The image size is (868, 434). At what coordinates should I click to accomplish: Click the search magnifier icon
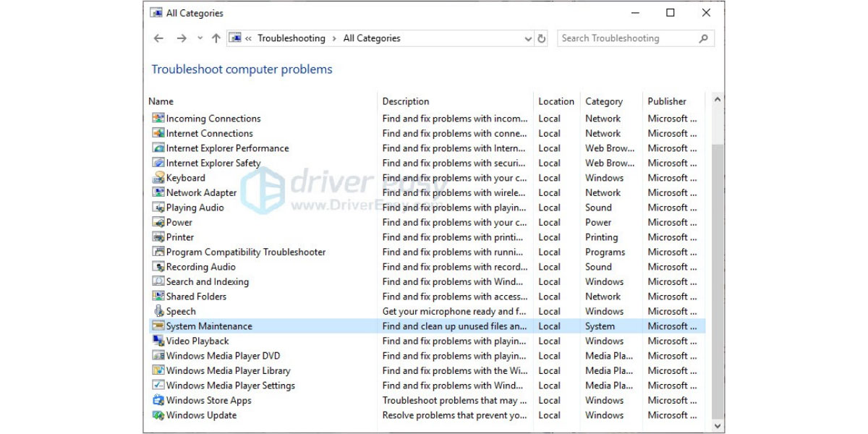pyautogui.click(x=703, y=38)
